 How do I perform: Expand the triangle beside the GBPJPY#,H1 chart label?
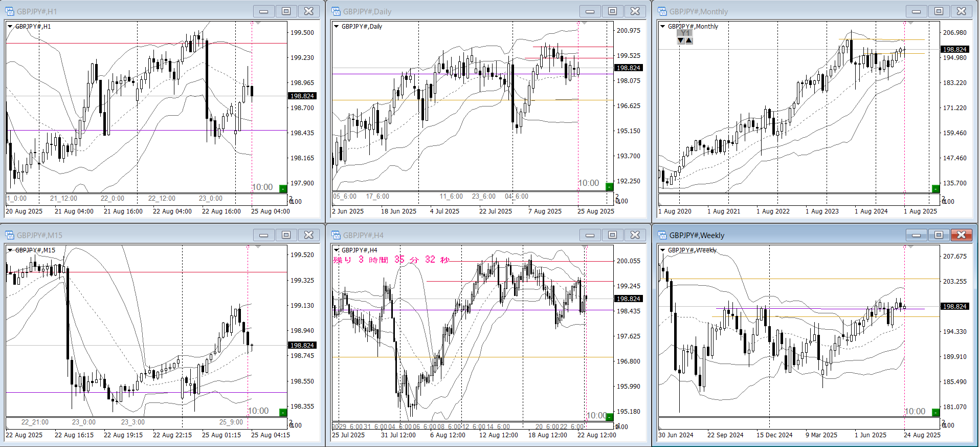(x=10, y=26)
